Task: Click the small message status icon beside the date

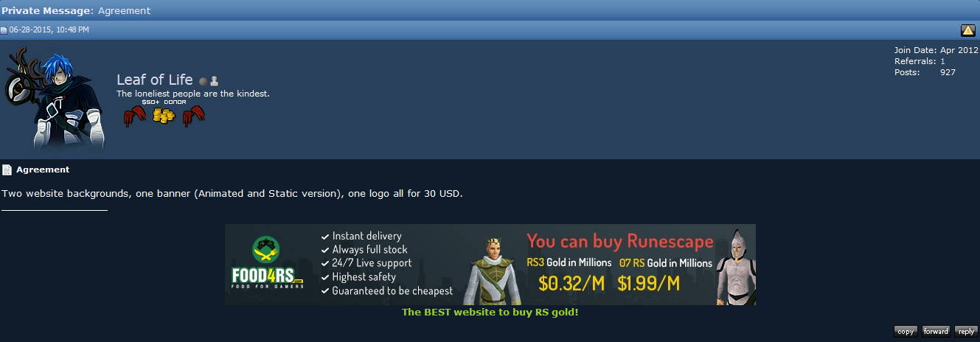Action: tap(4, 30)
